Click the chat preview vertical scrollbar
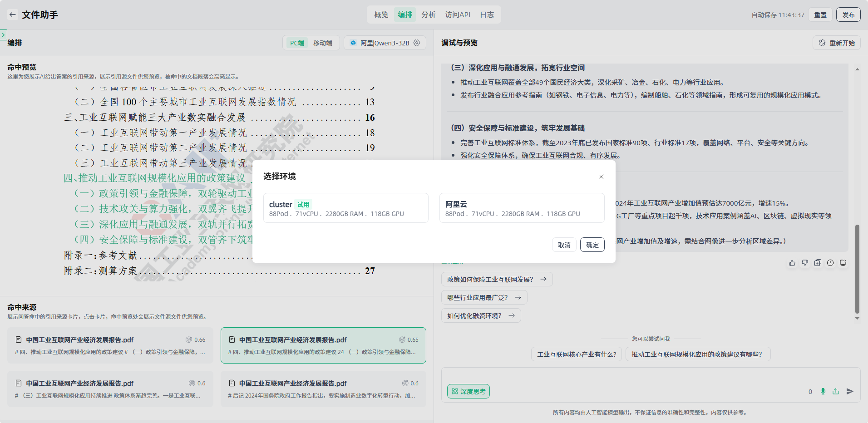 [857, 269]
